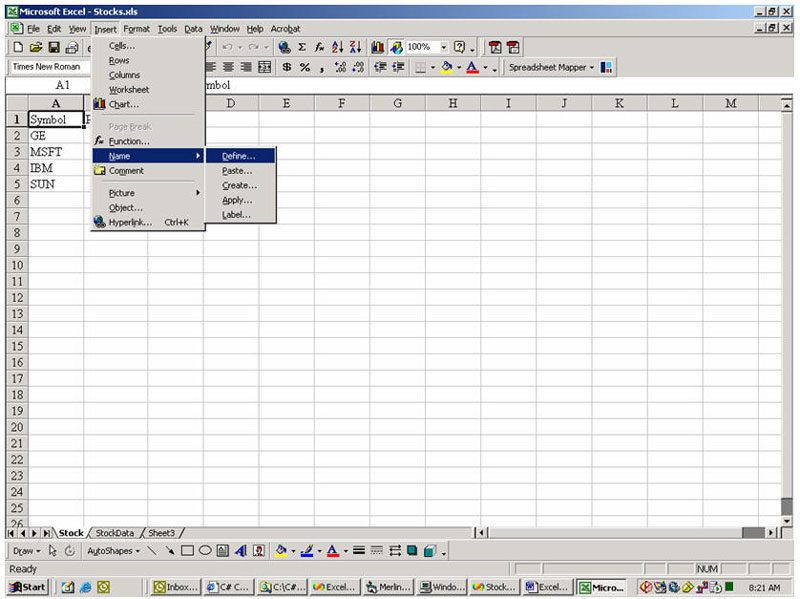Click the globe Insert Hyperlink toolbar icon
800x599 pixels.
point(284,47)
